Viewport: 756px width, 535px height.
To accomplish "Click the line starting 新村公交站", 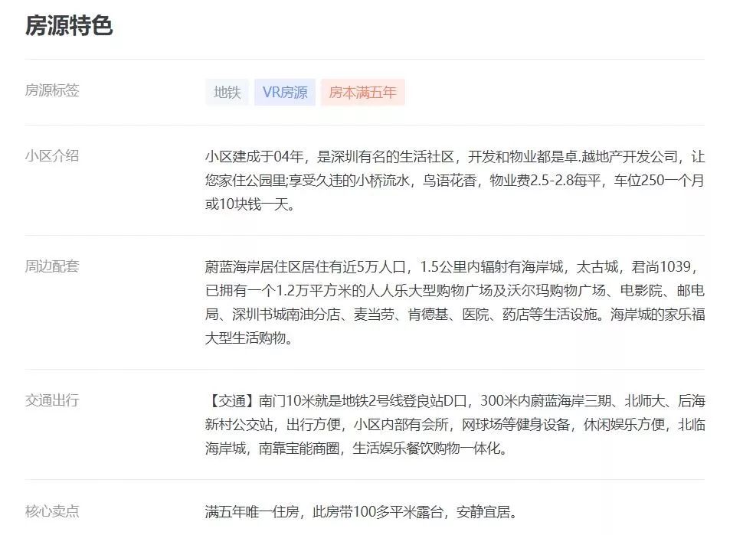I will click(455, 424).
